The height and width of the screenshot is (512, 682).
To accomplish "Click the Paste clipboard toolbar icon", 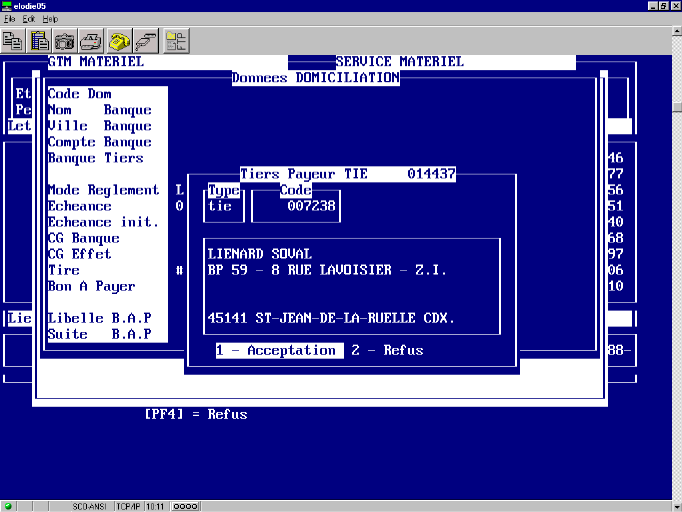I will pyautogui.click(x=39, y=41).
